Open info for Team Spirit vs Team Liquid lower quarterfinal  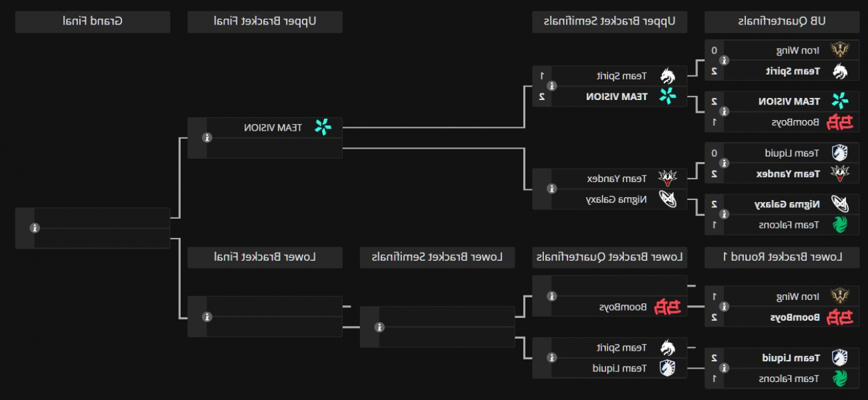pyautogui.click(x=551, y=358)
